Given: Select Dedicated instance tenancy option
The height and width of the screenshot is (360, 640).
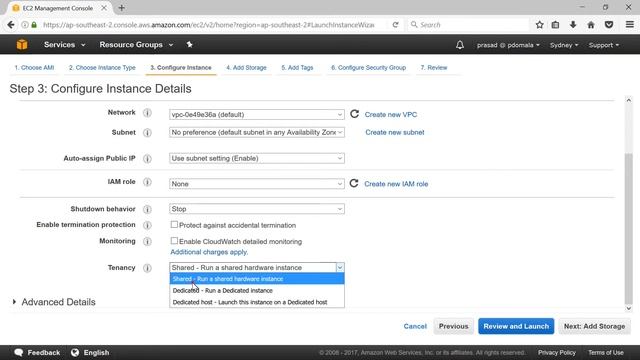Looking at the screenshot, I should pyautogui.click(x=257, y=291).
